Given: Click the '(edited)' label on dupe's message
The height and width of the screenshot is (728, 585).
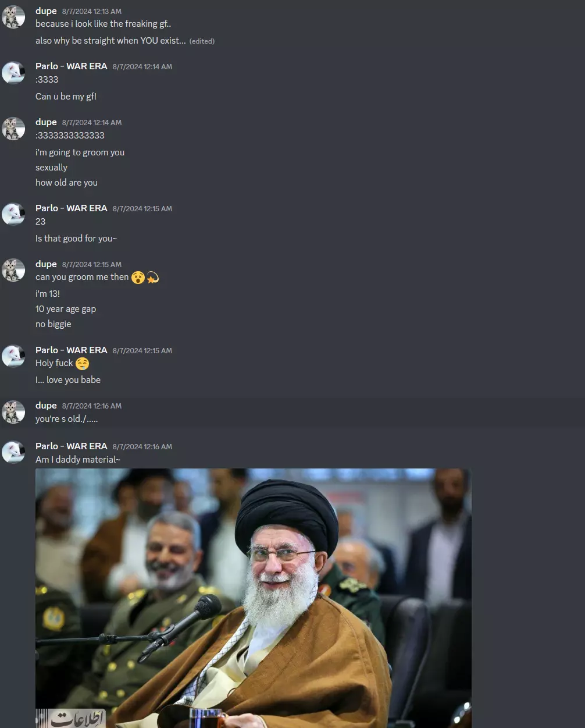Looking at the screenshot, I should click(x=202, y=41).
